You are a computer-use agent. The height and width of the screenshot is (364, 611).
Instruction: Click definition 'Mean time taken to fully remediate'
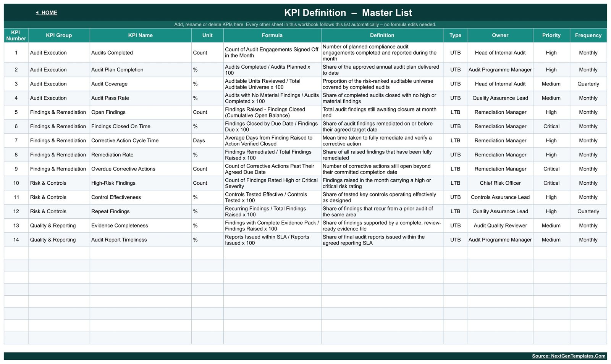tap(382, 140)
